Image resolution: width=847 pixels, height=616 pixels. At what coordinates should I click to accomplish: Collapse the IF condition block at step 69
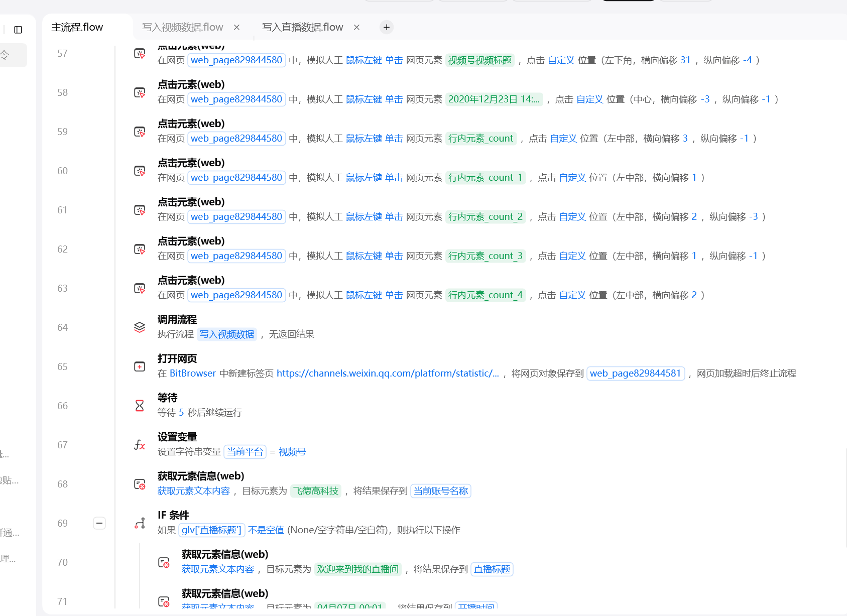click(99, 523)
